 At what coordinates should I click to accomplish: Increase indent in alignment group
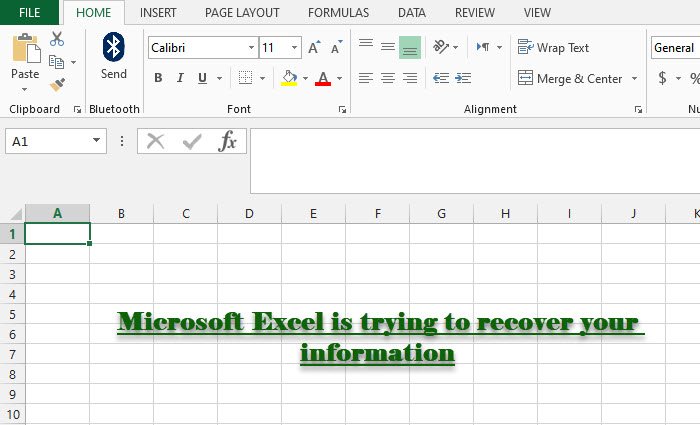463,78
